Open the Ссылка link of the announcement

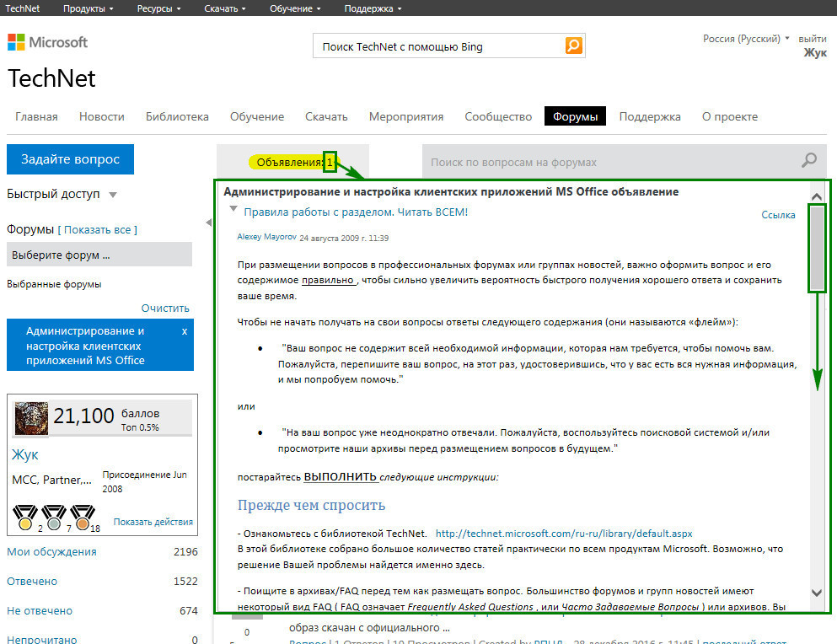click(778, 215)
